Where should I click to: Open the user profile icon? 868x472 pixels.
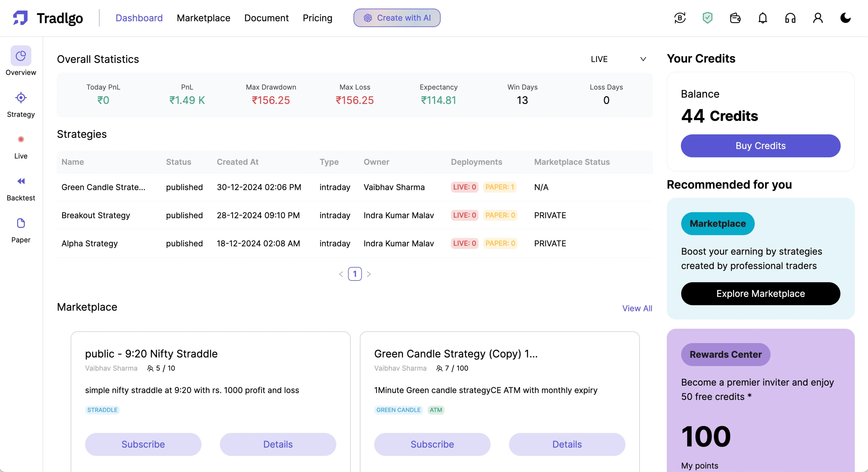(x=817, y=18)
